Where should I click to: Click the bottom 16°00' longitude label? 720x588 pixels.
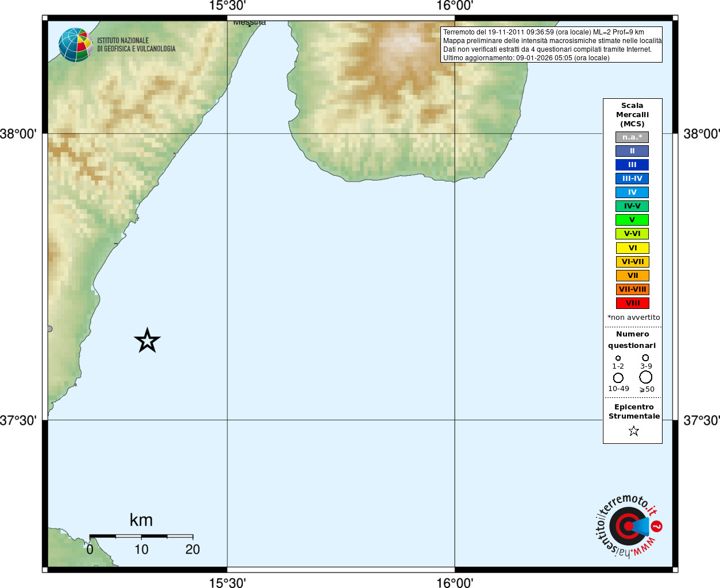click(x=455, y=582)
